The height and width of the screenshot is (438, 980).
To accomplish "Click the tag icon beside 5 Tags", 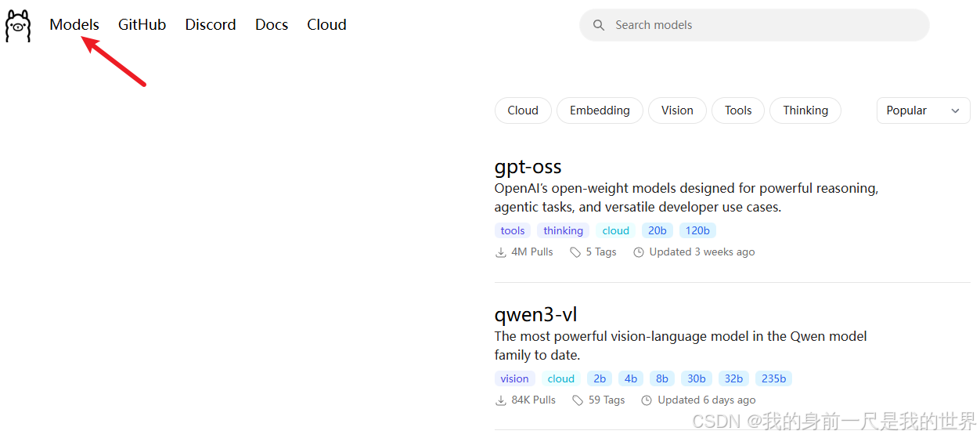I will [x=575, y=252].
